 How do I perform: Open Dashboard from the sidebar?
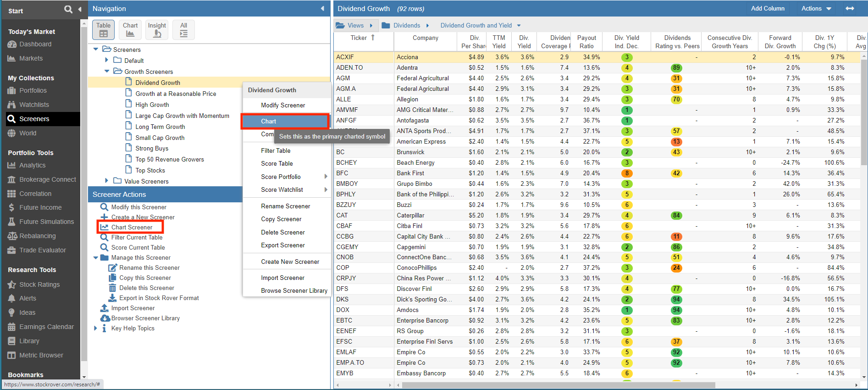click(35, 44)
